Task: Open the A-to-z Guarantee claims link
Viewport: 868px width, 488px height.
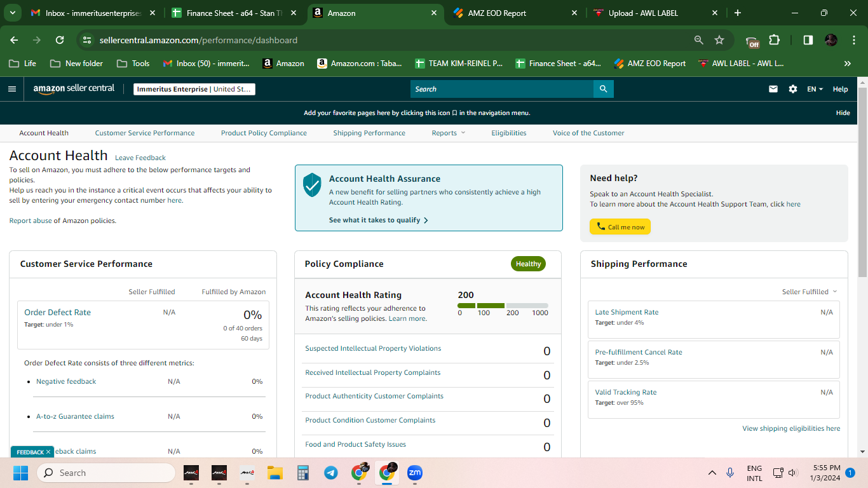Action: tap(75, 416)
